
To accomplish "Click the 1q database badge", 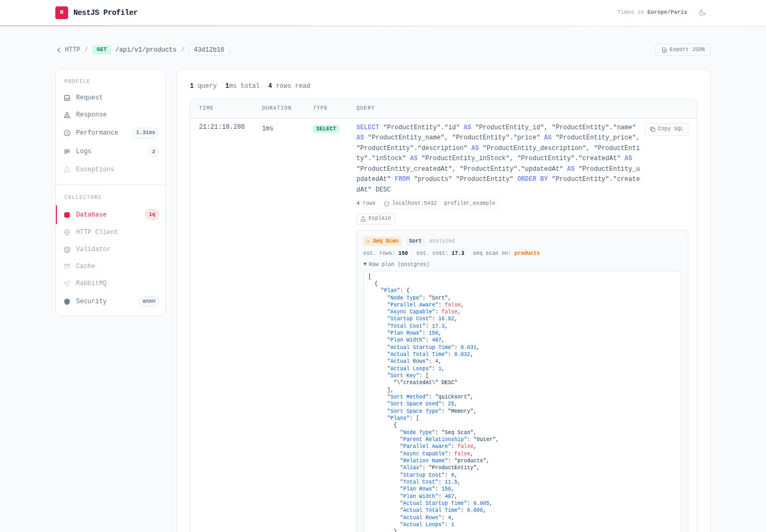I will [152, 215].
